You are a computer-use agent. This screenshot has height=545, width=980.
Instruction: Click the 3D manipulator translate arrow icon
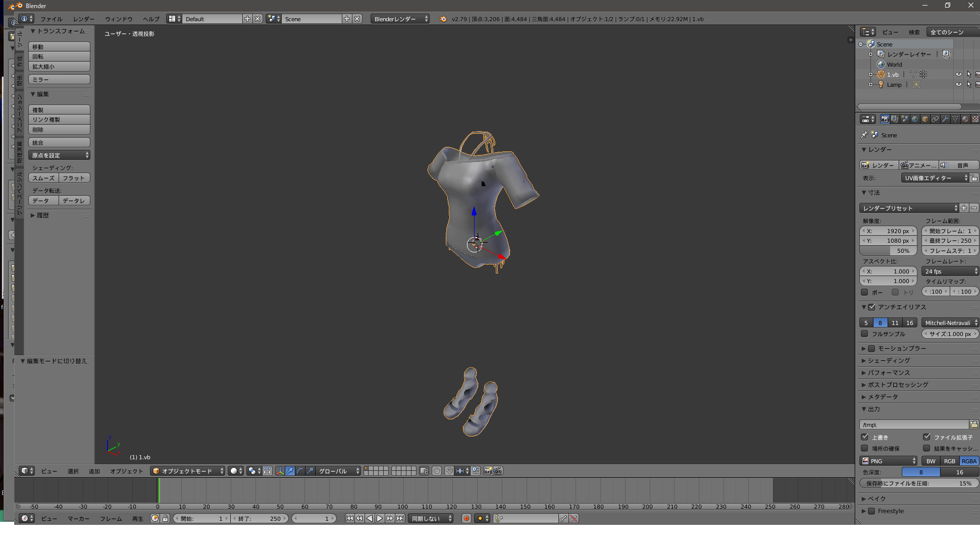pos(290,471)
